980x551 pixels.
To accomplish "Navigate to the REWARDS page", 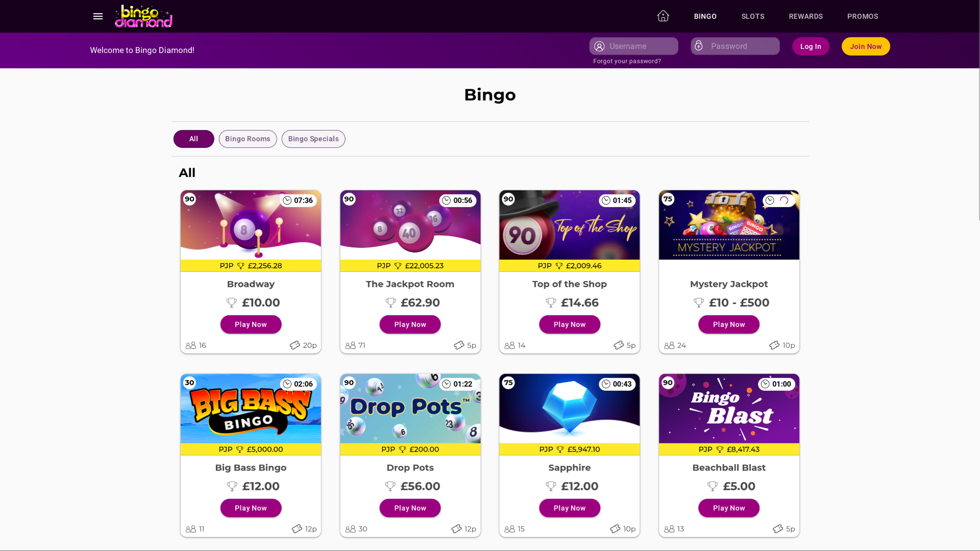I will pyautogui.click(x=805, y=16).
